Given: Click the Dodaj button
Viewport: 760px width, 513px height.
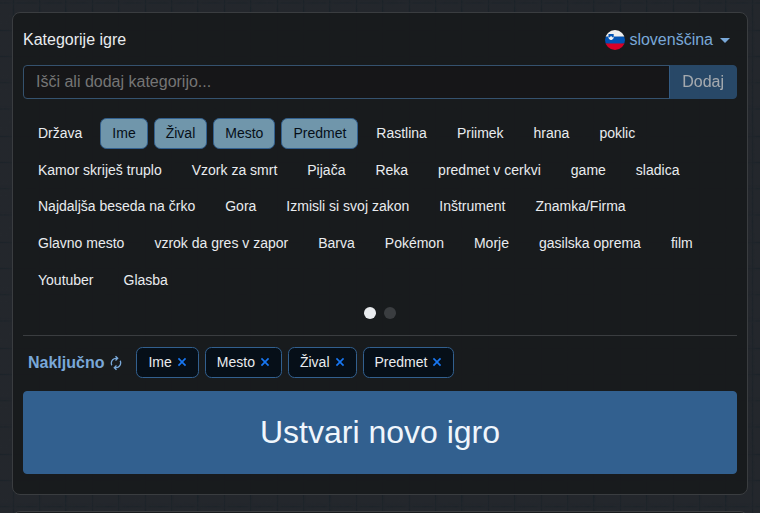Looking at the screenshot, I should coord(703,82).
